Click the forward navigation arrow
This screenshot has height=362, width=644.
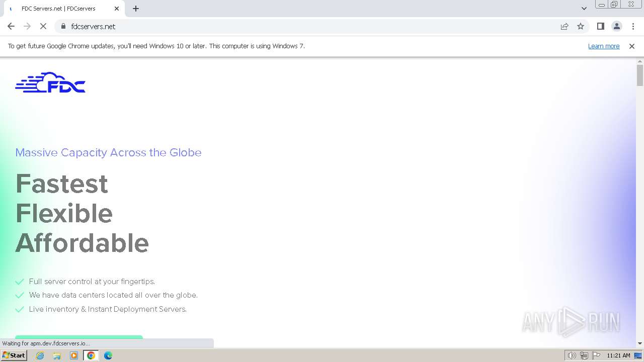pyautogui.click(x=27, y=26)
